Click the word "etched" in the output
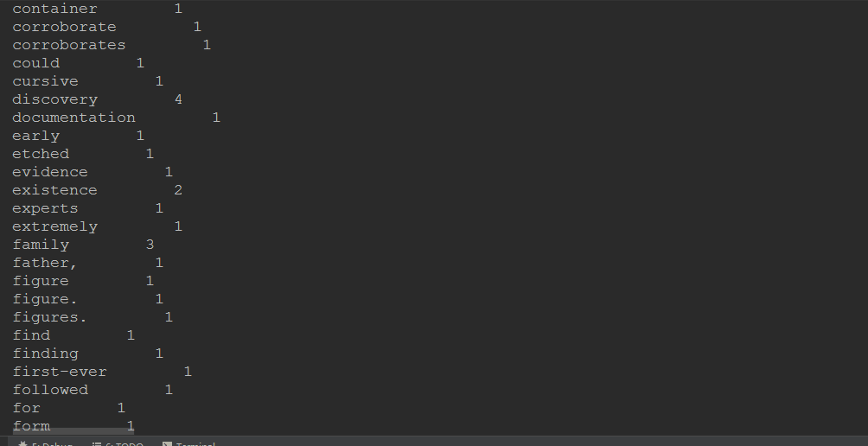The height and width of the screenshot is (446, 868). 41,154
